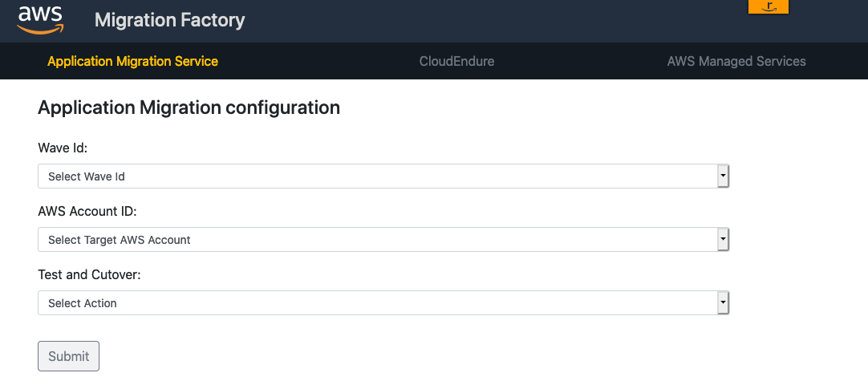868x377 pixels.
Task: Go to the AWS Managed Services tab
Action: [736, 61]
